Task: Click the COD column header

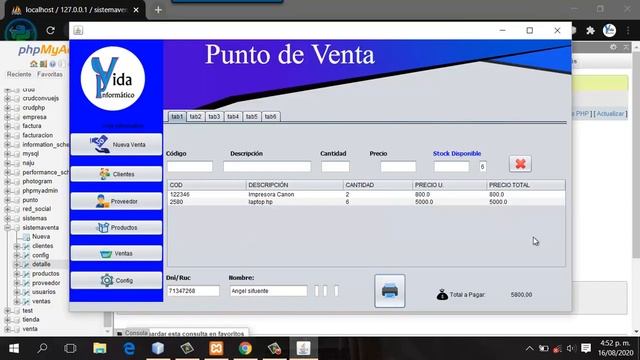Action: coord(207,185)
